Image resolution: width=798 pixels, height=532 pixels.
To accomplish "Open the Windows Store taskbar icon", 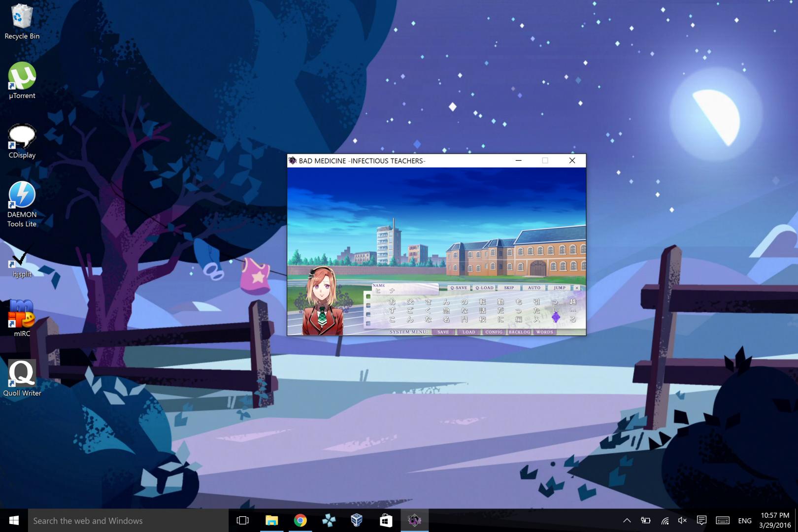I will [386, 521].
